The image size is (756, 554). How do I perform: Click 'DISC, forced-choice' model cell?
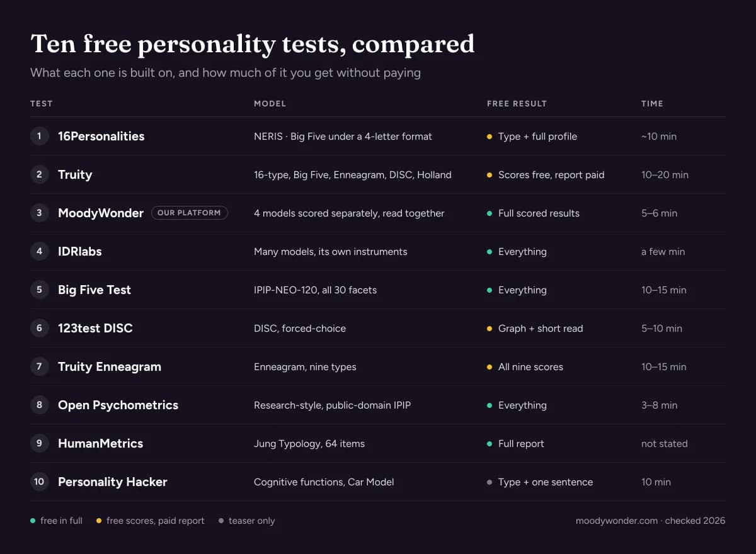click(300, 328)
